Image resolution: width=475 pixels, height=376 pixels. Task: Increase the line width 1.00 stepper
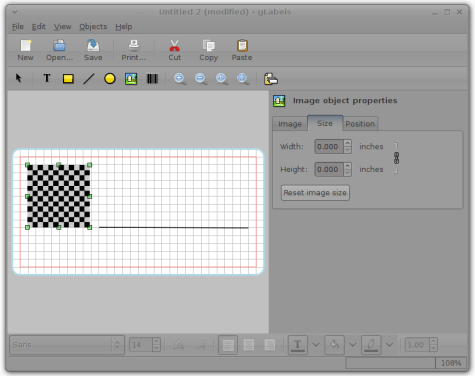coord(433,341)
